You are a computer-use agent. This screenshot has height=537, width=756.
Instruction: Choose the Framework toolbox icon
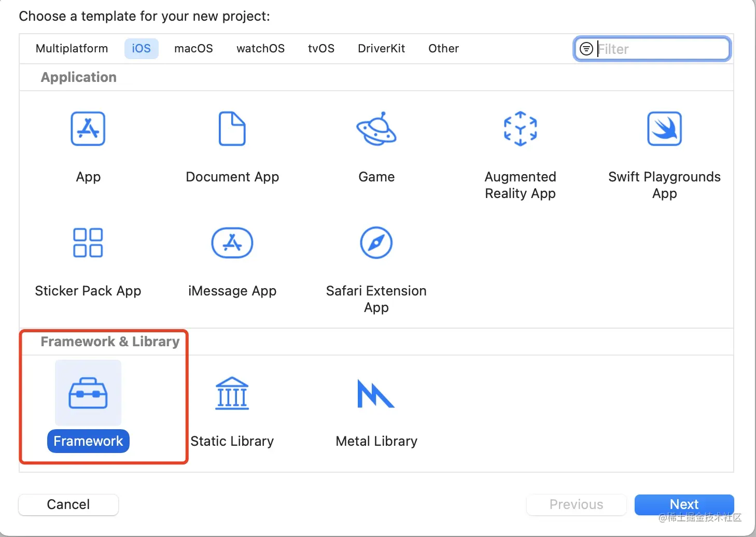[88, 393]
